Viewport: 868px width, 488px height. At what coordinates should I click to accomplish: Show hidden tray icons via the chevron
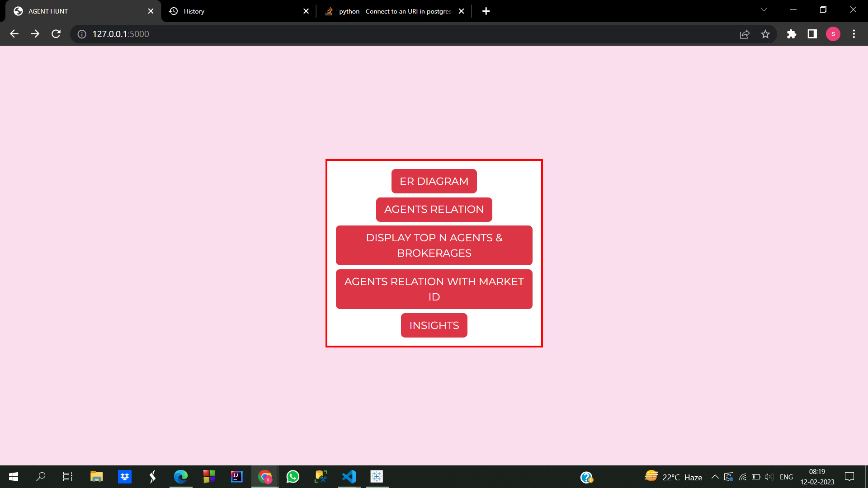pyautogui.click(x=715, y=477)
